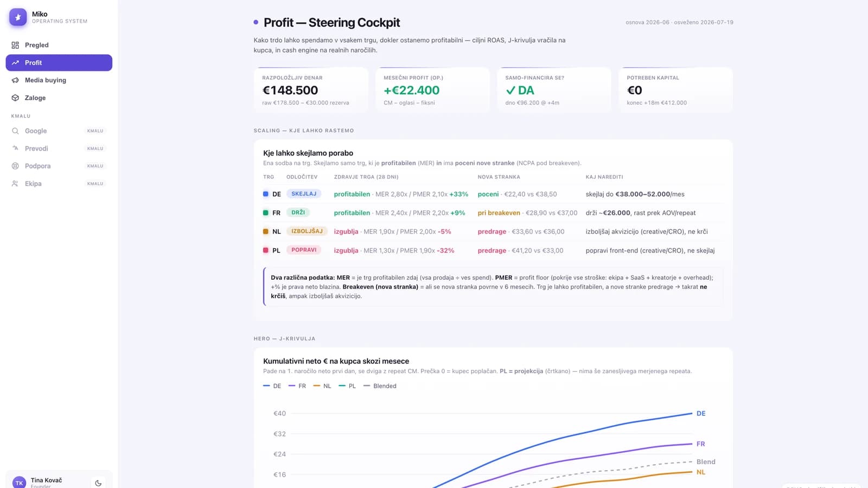Click 'predrage · €33,60 vs €36,00' cell
The height and width of the screenshot is (488, 868).
(x=521, y=232)
